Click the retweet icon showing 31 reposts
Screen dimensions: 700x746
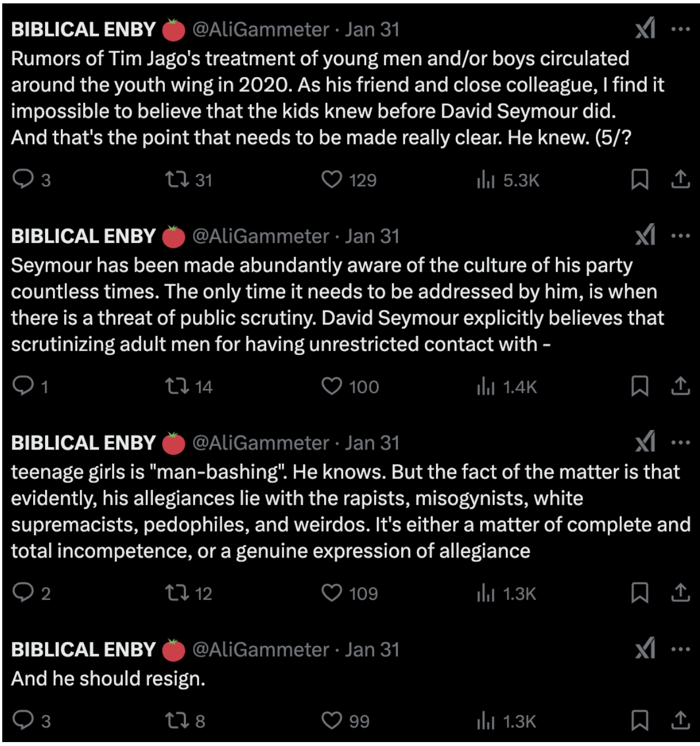click(x=177, y=179)
